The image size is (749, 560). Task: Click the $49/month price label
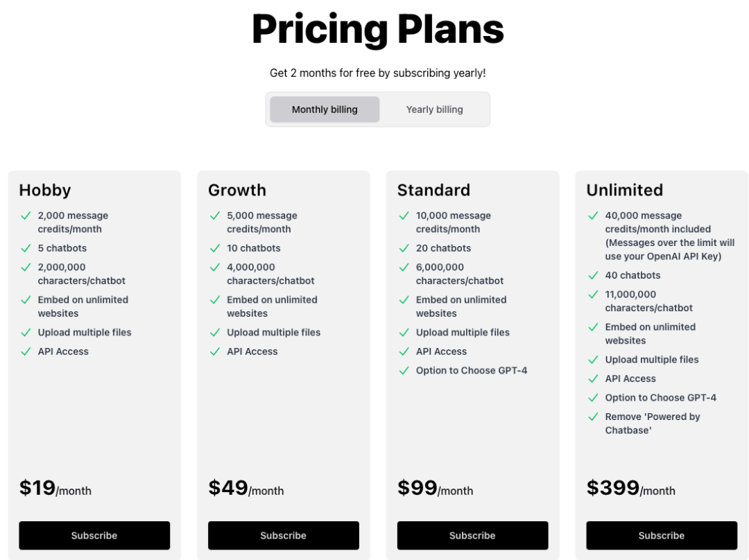(x=246, y=489)
